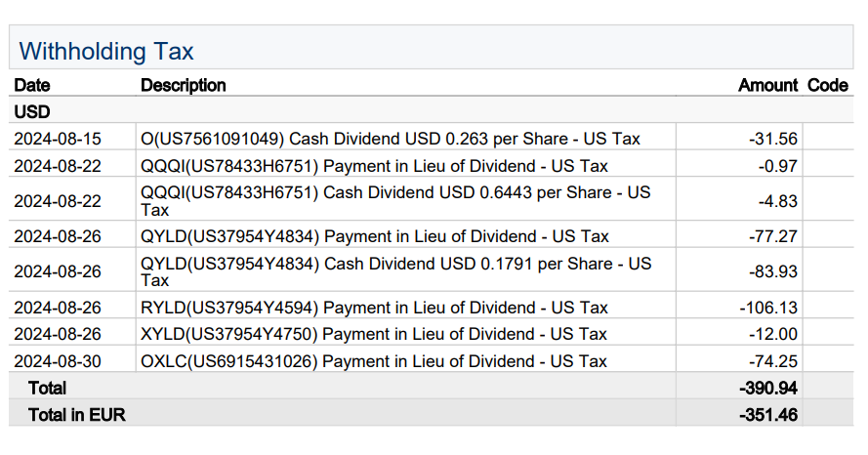The image size is (868, 455).
Task: Click the Withholding Tax section title
Action: (x=106, y=51)
